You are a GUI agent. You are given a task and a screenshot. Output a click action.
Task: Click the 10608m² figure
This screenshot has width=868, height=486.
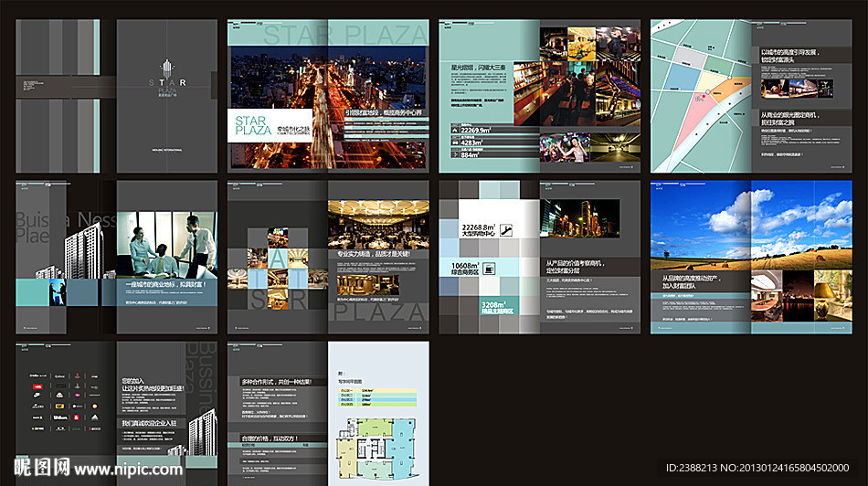[x=465, y=266]
